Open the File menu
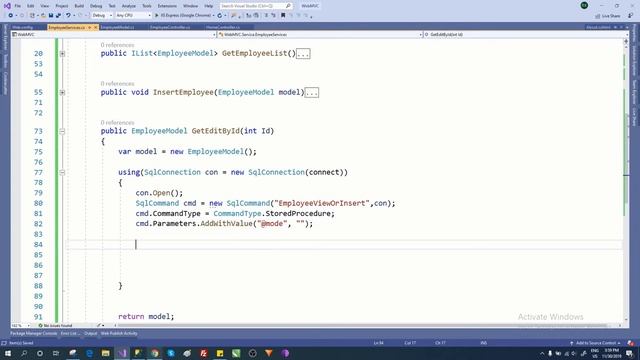640x360 pixels. (18, 6)
